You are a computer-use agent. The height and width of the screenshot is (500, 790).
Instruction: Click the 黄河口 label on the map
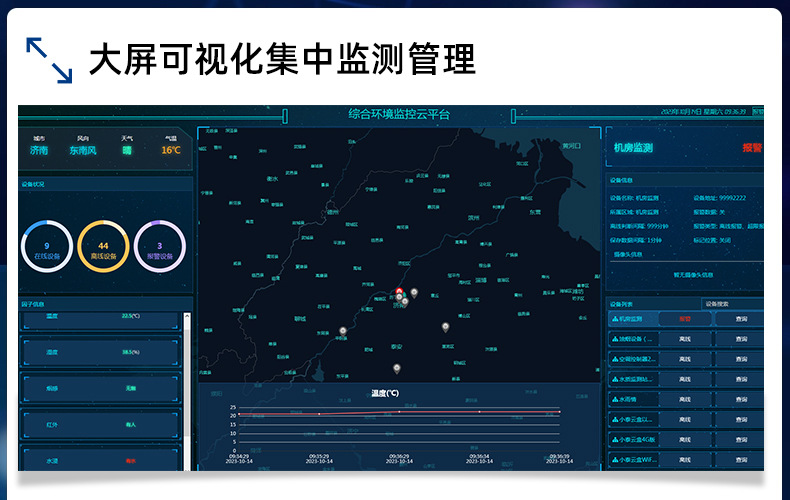(571, 146)
